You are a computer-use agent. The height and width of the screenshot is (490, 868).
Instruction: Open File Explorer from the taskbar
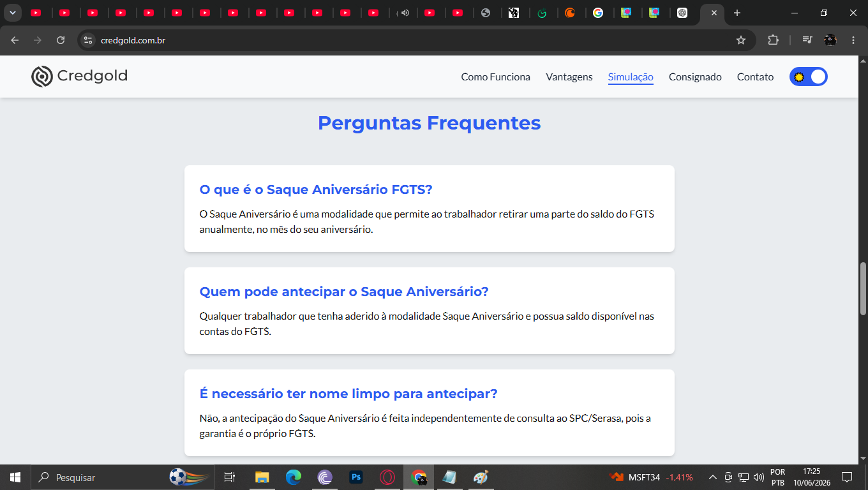click(x=262, y=477)
